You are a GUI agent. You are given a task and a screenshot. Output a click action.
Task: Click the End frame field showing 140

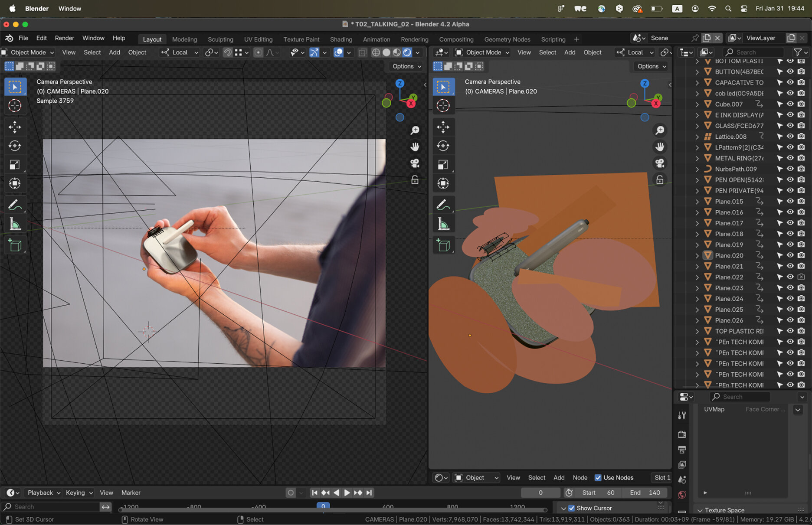(645, 492)
